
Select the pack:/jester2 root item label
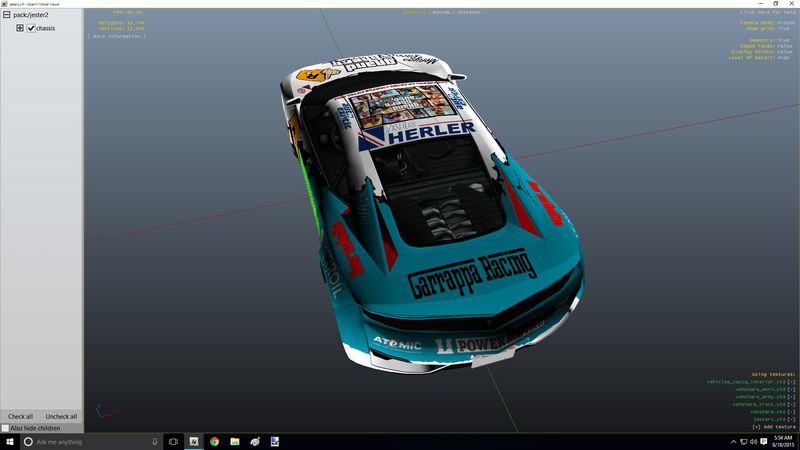[x=31, y=15]
